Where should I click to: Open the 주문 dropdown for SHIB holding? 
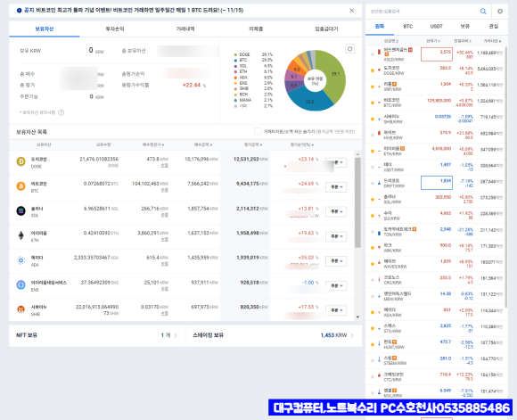[x=336, y=310]
